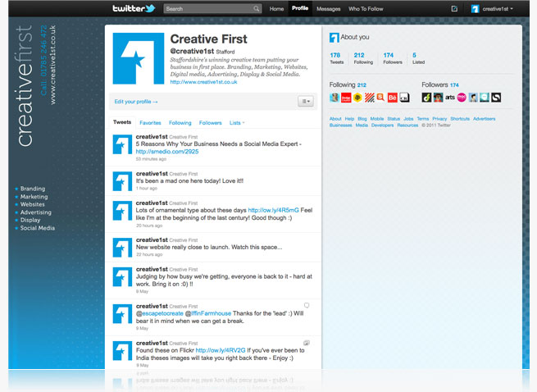
Task: Click the 212 Following stat
Action: (363, 58)
